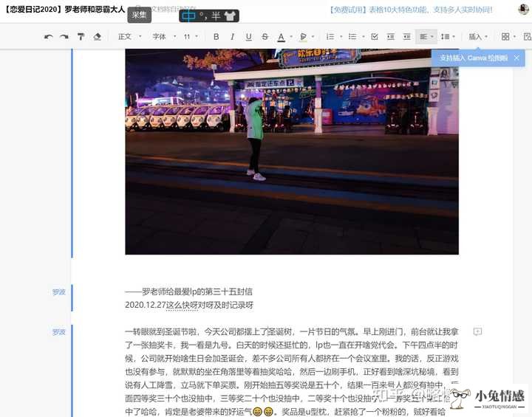Image resolution: width=532 pixels, height=417 pixels.
Task: Apply the font color A button
Action: point(282,37)
